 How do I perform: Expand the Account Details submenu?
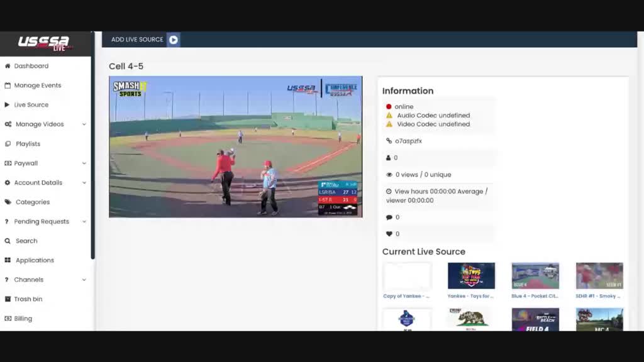coord(84,183)
